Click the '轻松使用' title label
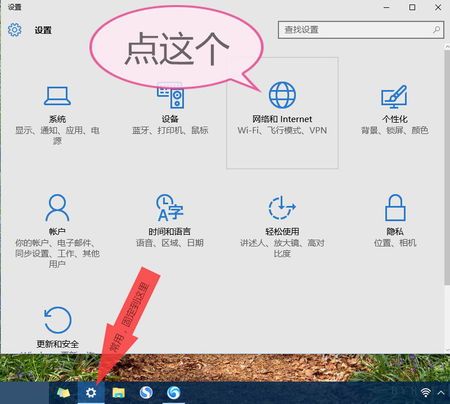This screenshot has width=450, height=404. (x=282, y=232)
